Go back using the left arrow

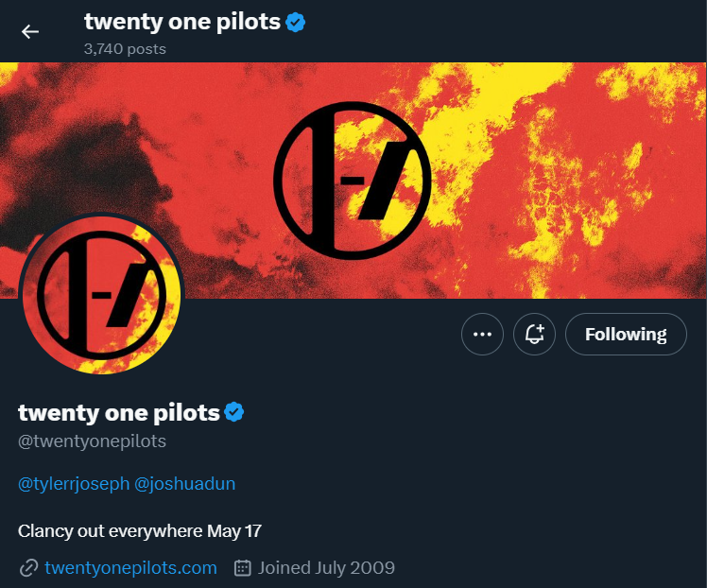point(30,31)
